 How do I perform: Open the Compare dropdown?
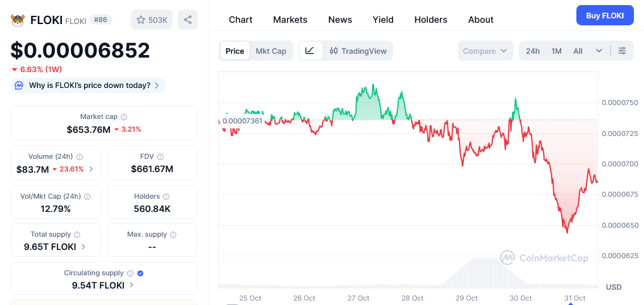[x=485, y=51]
